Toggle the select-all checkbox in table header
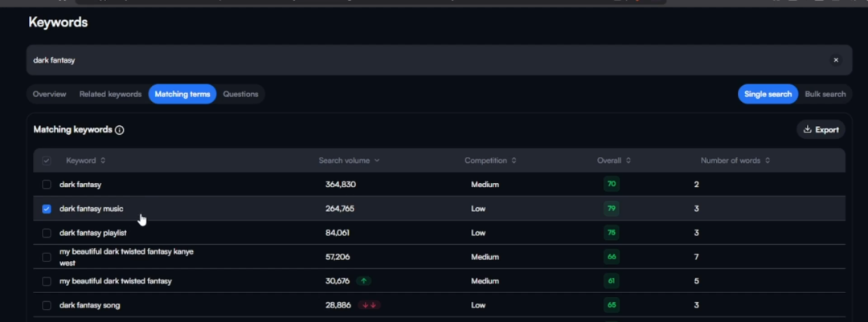The width and height of the screenshot is (868, 322). pos(47,161)
